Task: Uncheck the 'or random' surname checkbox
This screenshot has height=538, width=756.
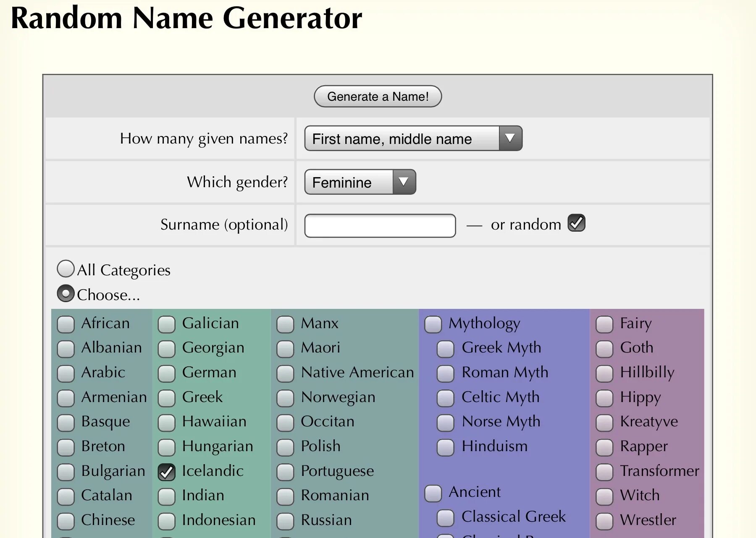Action: click(576, 223)
